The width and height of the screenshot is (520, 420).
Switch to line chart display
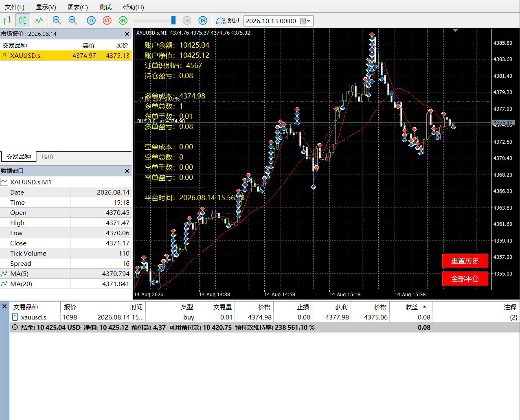point(39,20)
